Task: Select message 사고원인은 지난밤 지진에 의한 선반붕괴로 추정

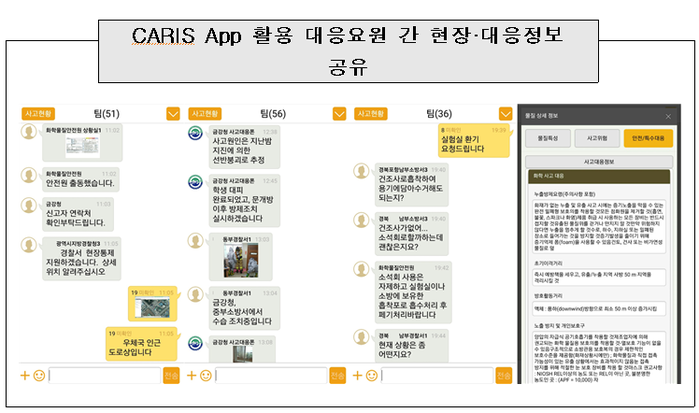Action: coord(244,147)
